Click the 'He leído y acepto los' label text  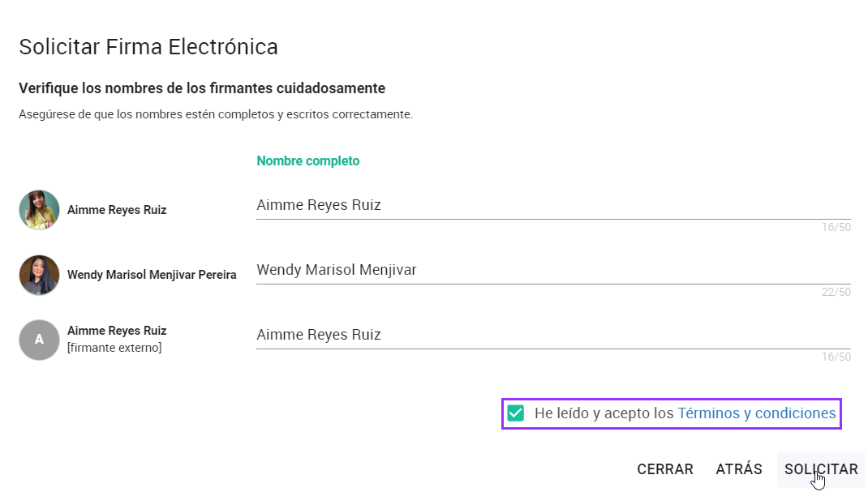604,413
